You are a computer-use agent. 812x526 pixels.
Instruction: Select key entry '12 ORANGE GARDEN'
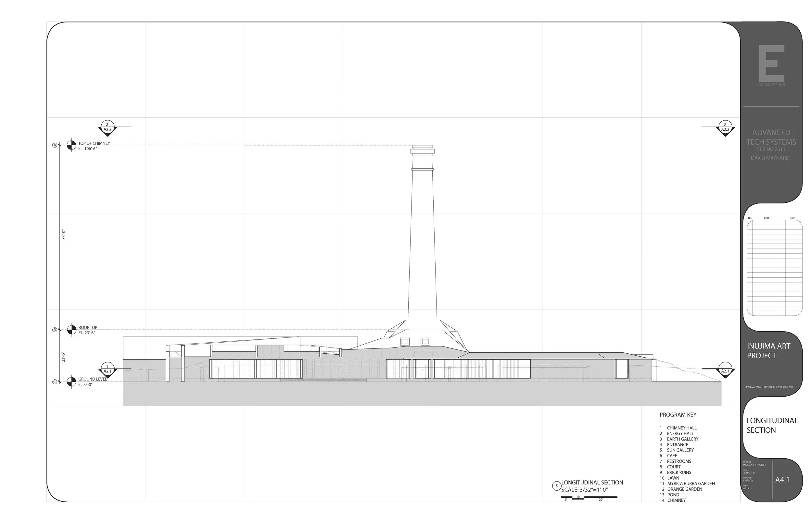pyautogui.click(x=681, y=489)
